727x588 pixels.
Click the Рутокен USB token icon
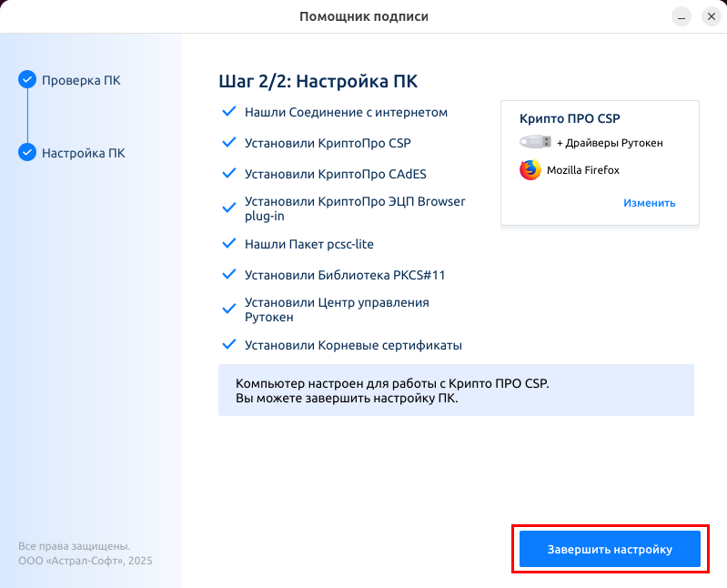click(x=535, y=142)
